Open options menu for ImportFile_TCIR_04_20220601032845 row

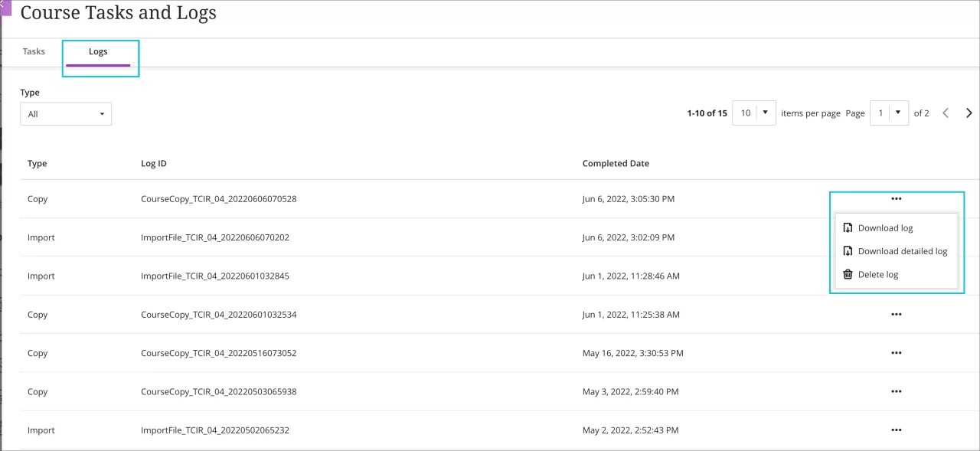(x=897, y=276)
